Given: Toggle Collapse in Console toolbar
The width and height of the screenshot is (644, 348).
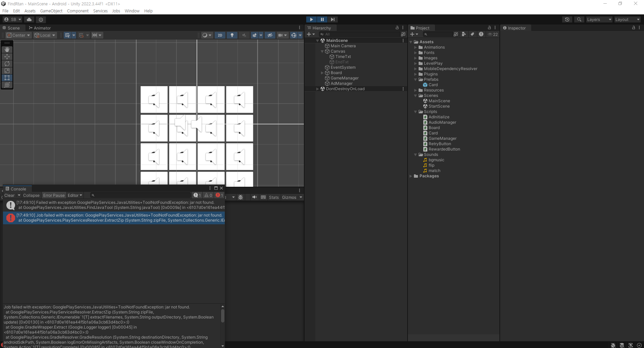Looking at the screenshot, I should pos(31,195).
